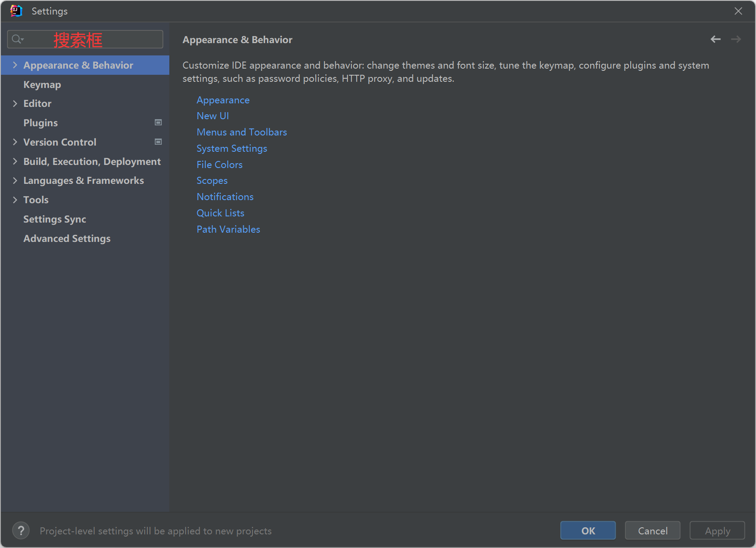Click the OK button
This screenshot has width=756, height=548.
[588, 530]
